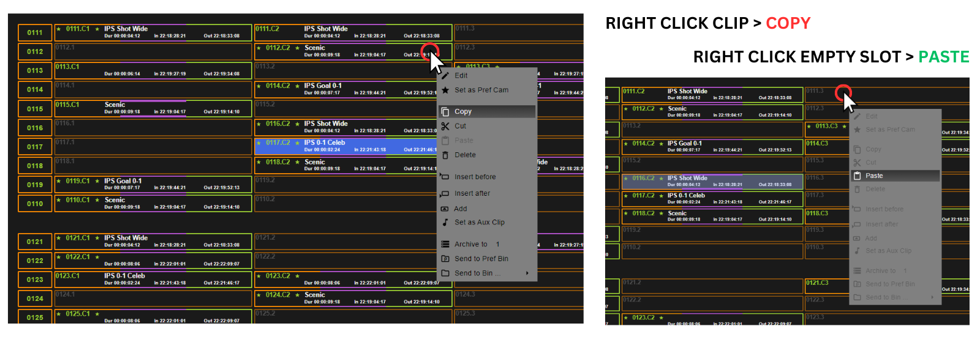Click row number button 0117
Screen dimensions: 980x337
pyautogui.click(x=35, y=147)
